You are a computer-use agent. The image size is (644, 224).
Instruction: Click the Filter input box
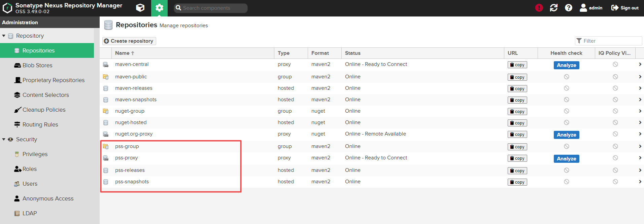click(x=609, y=41)
